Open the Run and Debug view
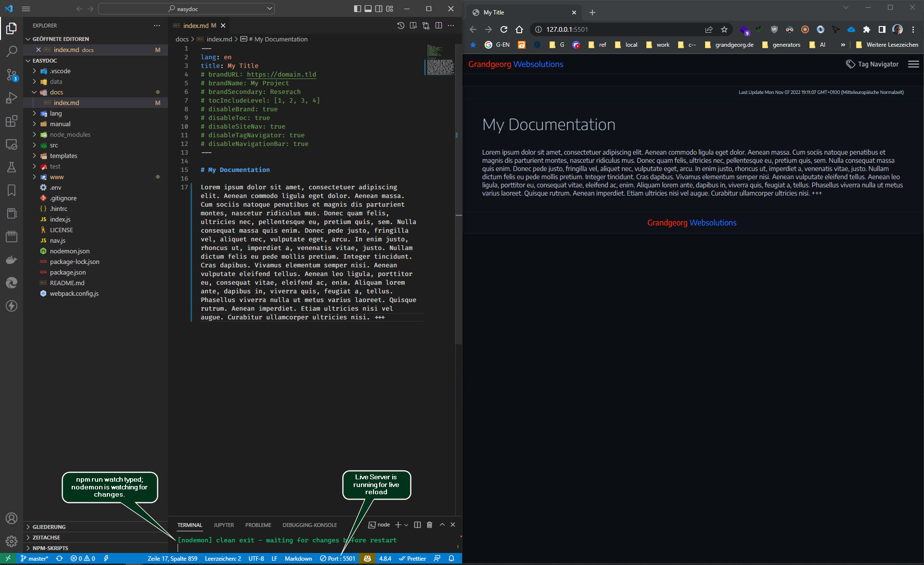Image resolution: width=924 pixels, height=565 pixels. pos(12,98)
